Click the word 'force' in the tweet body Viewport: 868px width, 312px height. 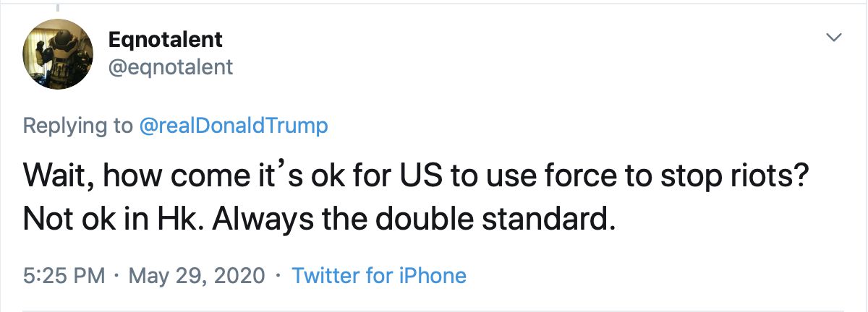(576, 178)
